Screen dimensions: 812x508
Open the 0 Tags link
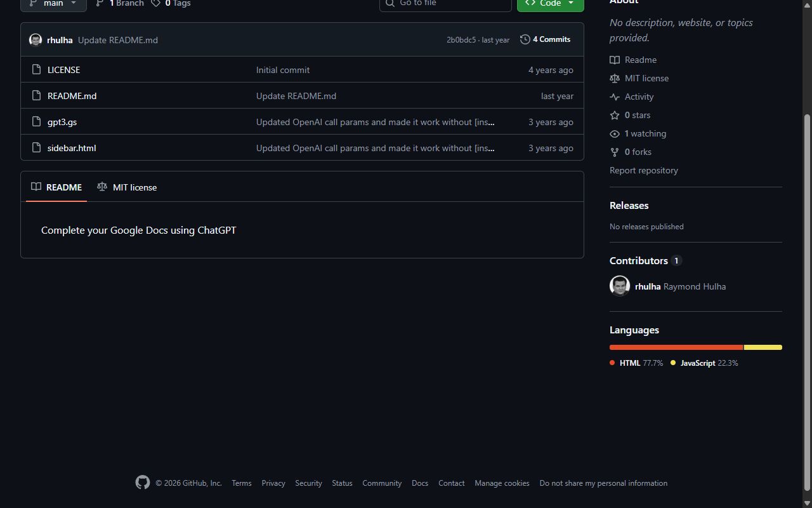[x=171, y=4]
